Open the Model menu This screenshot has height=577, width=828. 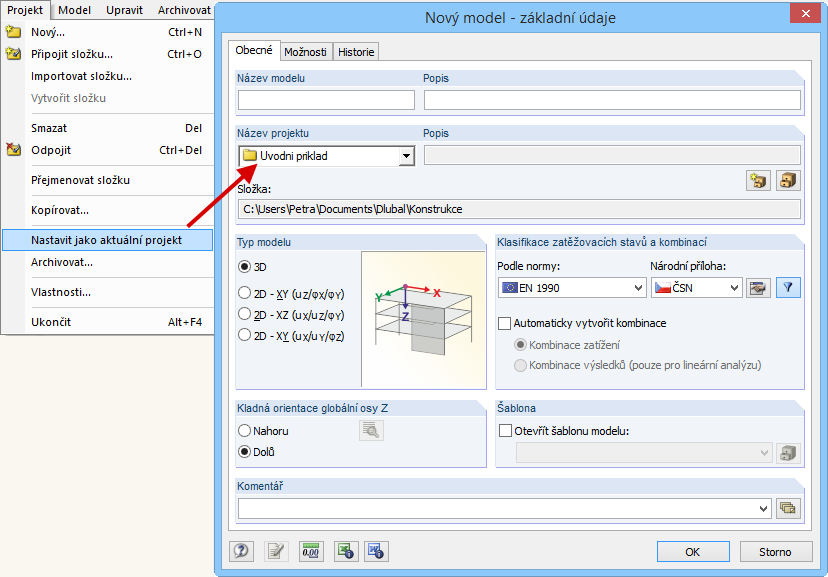[x=74, y=10]
